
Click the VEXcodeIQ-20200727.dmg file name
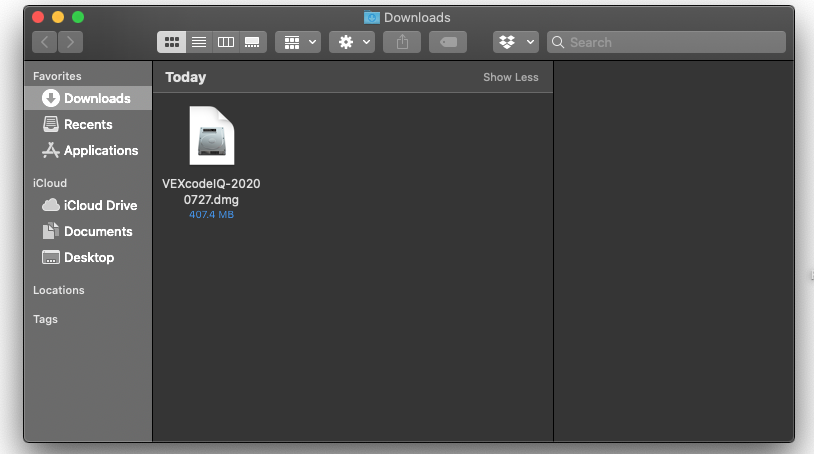click(x=211, y=191)
